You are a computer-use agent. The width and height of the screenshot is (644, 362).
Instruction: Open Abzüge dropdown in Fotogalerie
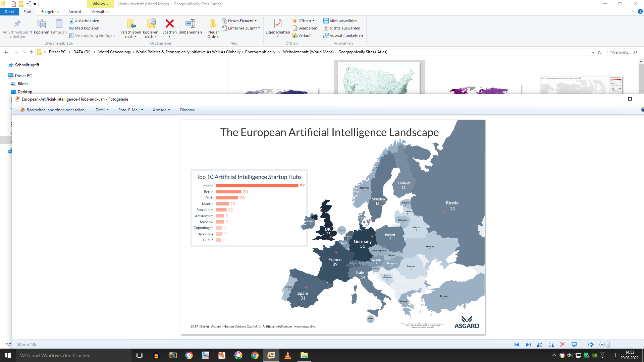point(162,110)
